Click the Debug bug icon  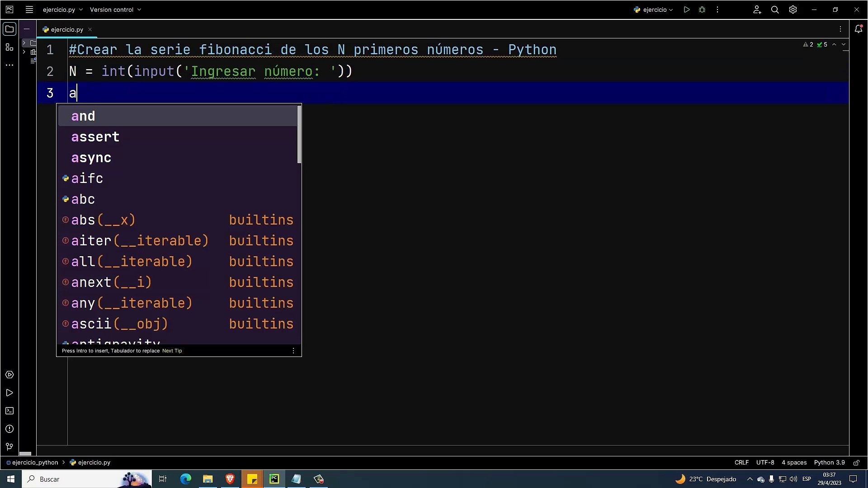(x=702, y=9)
